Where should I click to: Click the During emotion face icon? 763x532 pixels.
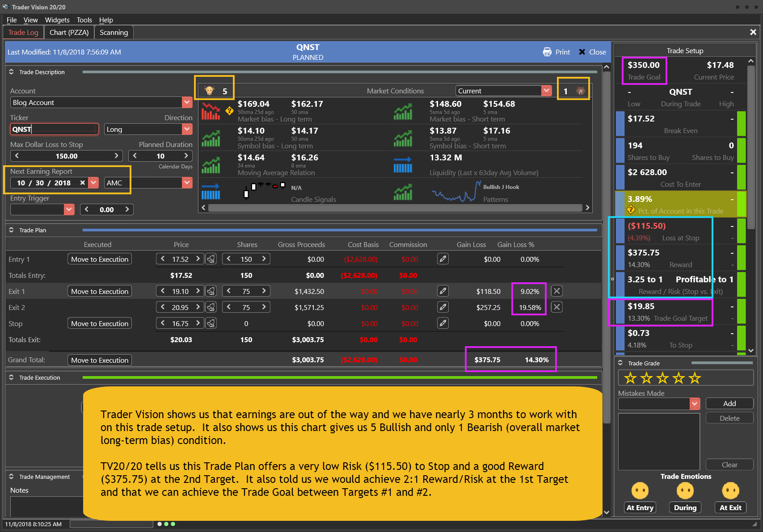685,490
